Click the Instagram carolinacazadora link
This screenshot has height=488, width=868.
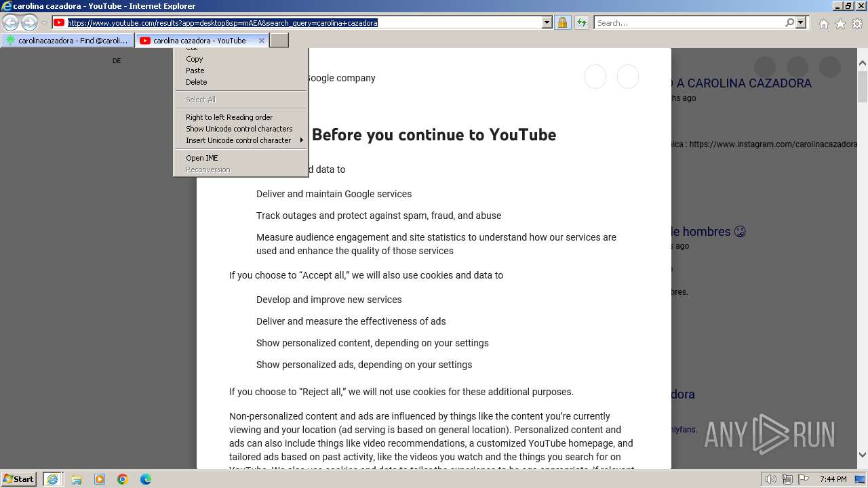774,144
